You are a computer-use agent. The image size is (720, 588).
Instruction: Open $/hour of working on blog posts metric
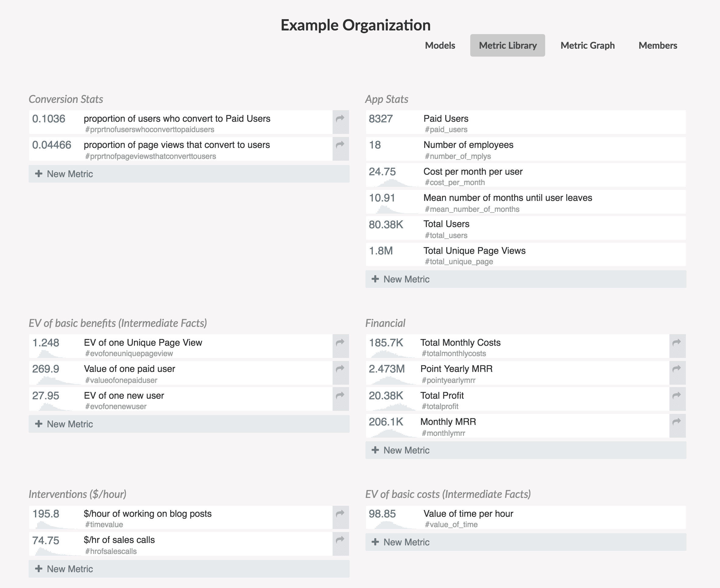click(x=181, y=517)
